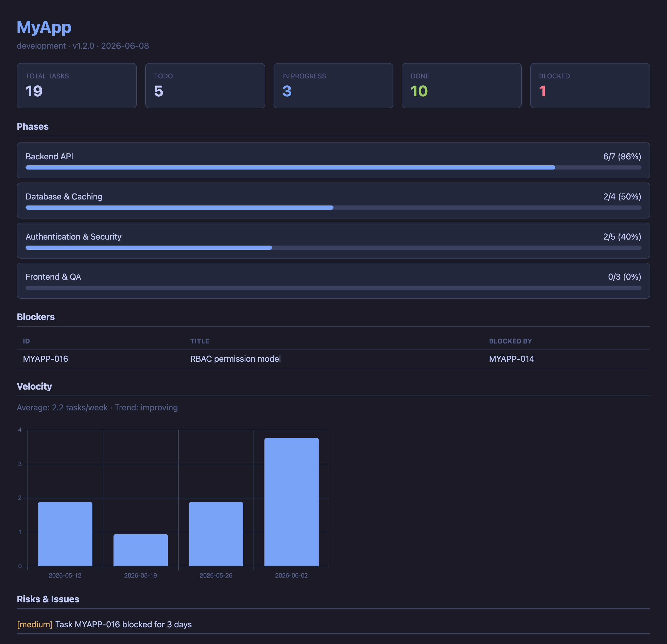This screenshot has height=644, width=667.
Task: Select the Authentication & Security phase label
Action: (x=73, y=237)
